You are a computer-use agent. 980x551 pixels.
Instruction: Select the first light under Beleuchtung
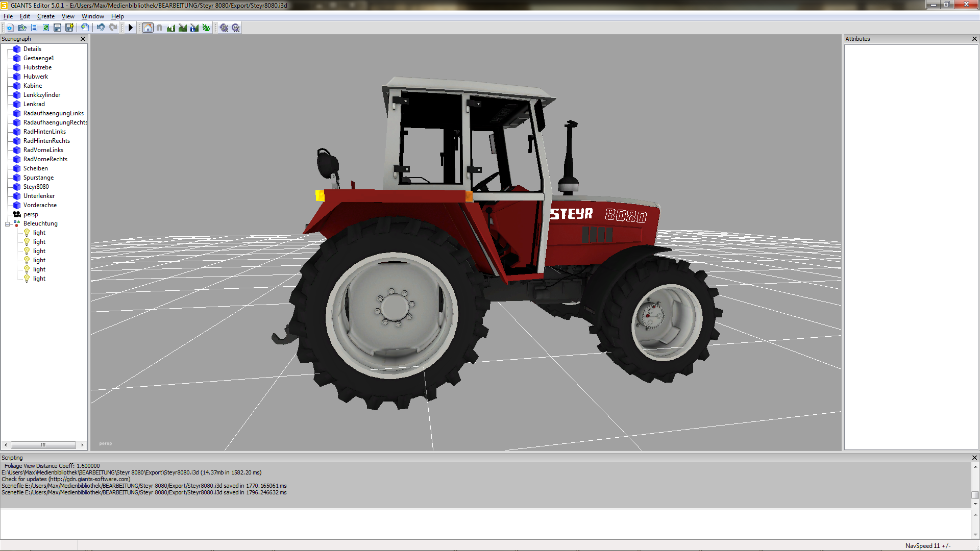pos(39,233)
